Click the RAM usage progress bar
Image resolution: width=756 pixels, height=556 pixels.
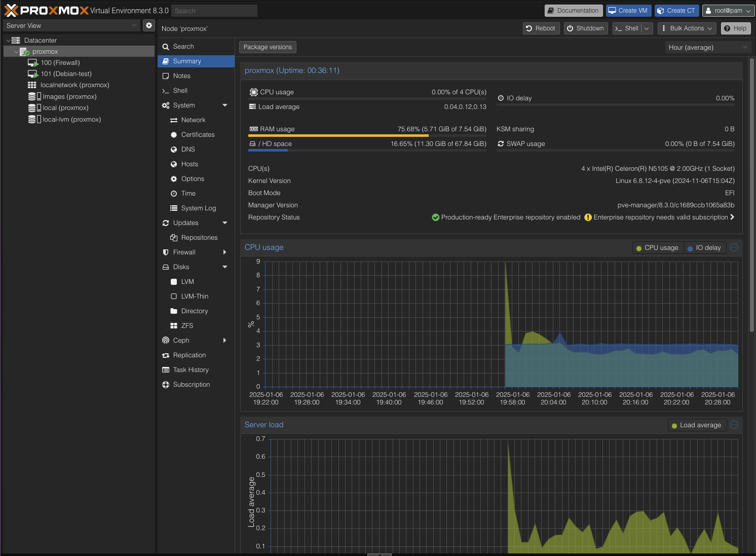(x=367, y=136)
